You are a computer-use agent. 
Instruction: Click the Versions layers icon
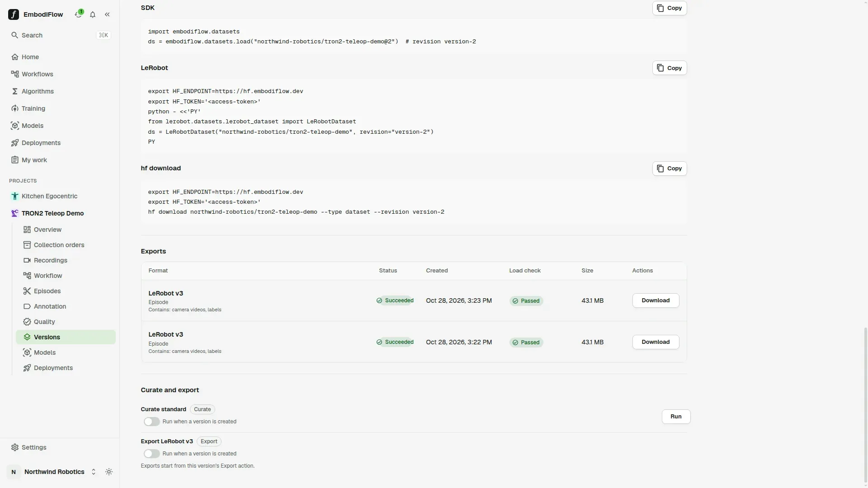[x=27, y=337]
